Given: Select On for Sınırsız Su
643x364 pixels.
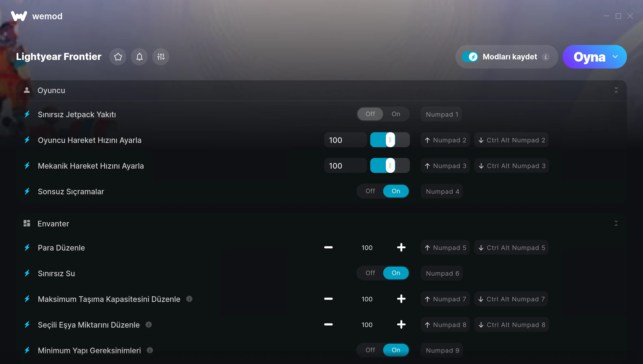Looking at the screenshot, I should pyautogui.click(x=396, y=273).
